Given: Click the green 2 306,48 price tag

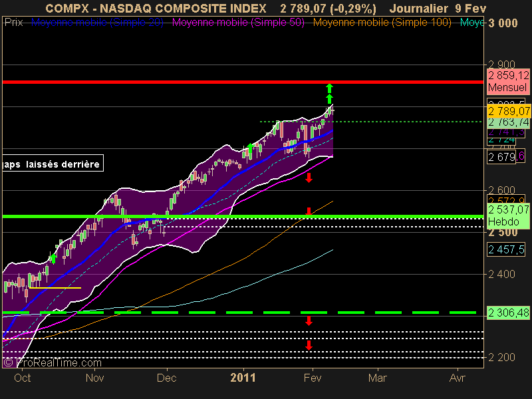Looking at the screenshot, I should coord(508,313).
